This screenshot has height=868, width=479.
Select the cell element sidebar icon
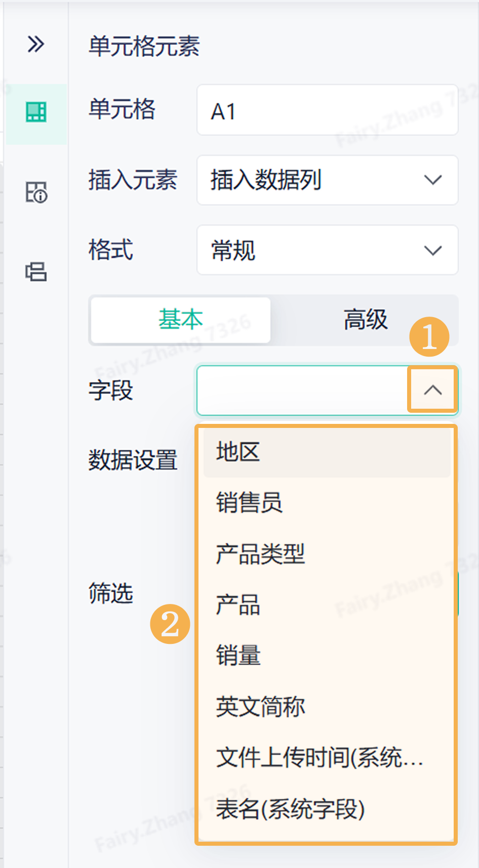point(36,112)
